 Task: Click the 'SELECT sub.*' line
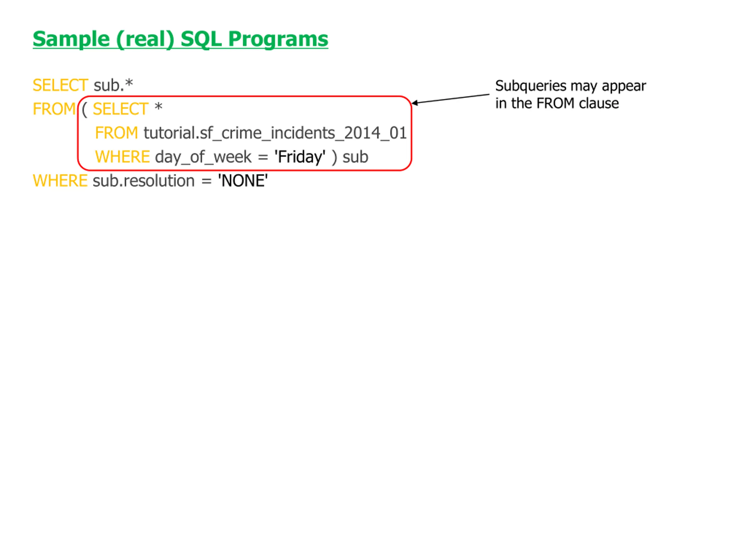pyautogui.click(x=83, y=85)
